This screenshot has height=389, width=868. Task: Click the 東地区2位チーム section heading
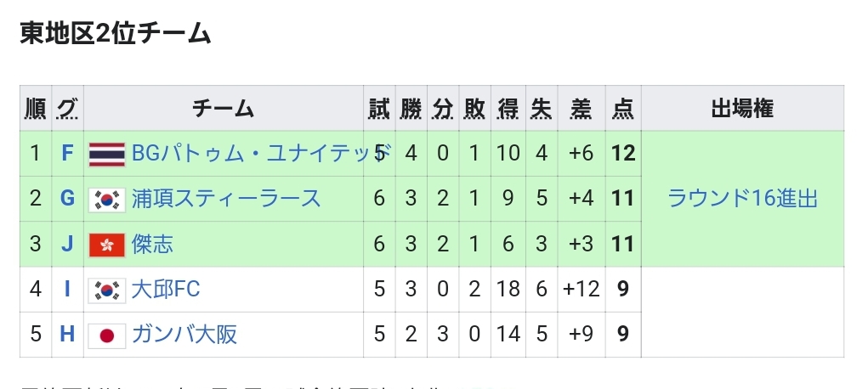pos(116,34)
